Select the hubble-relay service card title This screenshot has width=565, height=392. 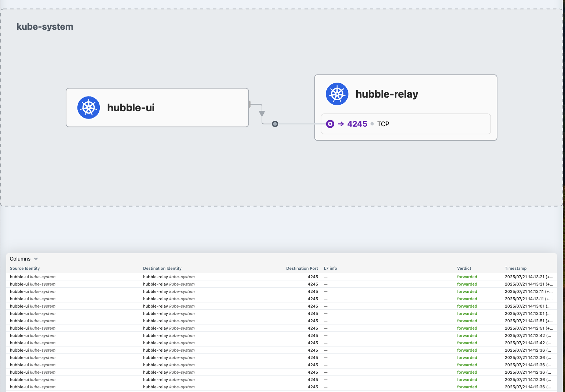click(x=387, y=94)
